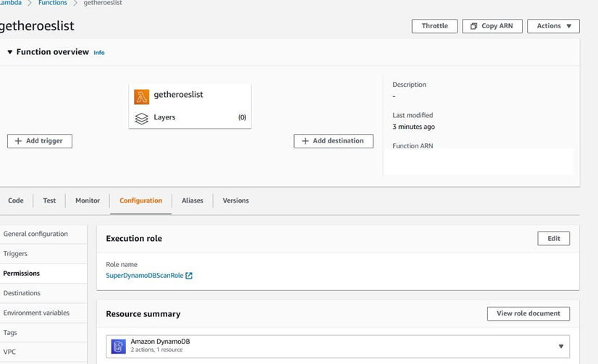598x364 pixels.
Task: Click the copy icon in Copy ARN
Action: [x=473, y=26]
